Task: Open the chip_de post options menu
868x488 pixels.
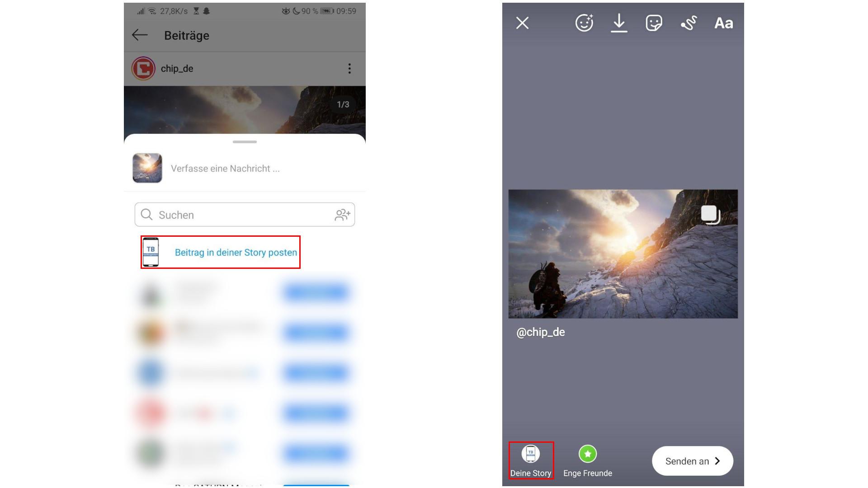Action: pyautogui.click(x=349, y=68)
